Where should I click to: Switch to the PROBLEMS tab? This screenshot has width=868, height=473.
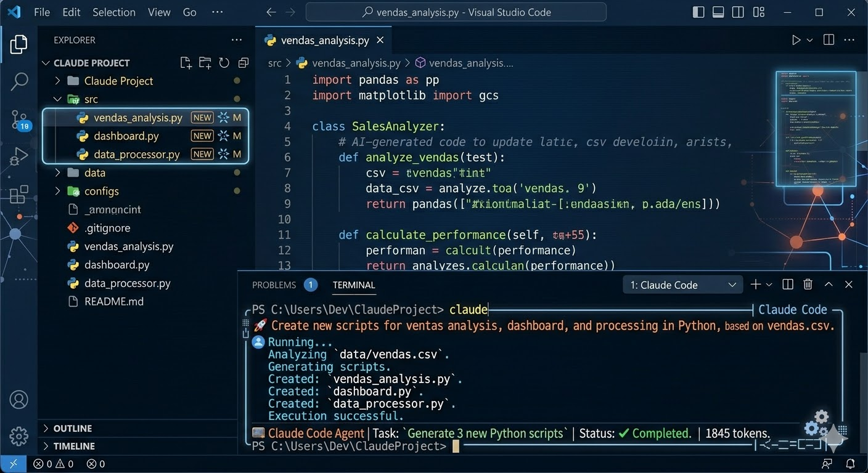click(274, 285)
